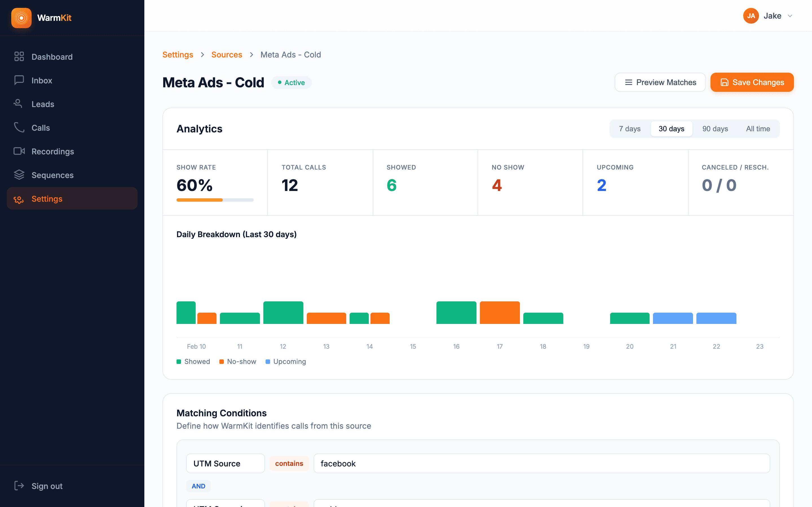Select the All time analytics tab

[x=758, y=128]
